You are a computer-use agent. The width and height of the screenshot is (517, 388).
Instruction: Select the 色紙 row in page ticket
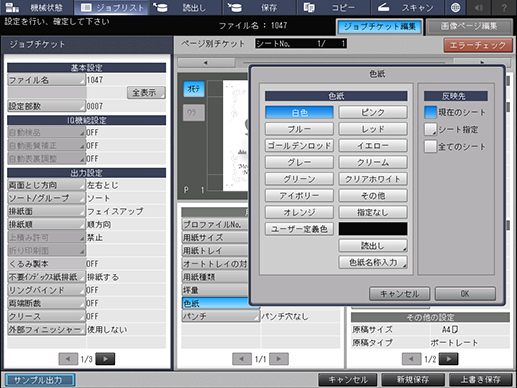(x=215, y=303)
